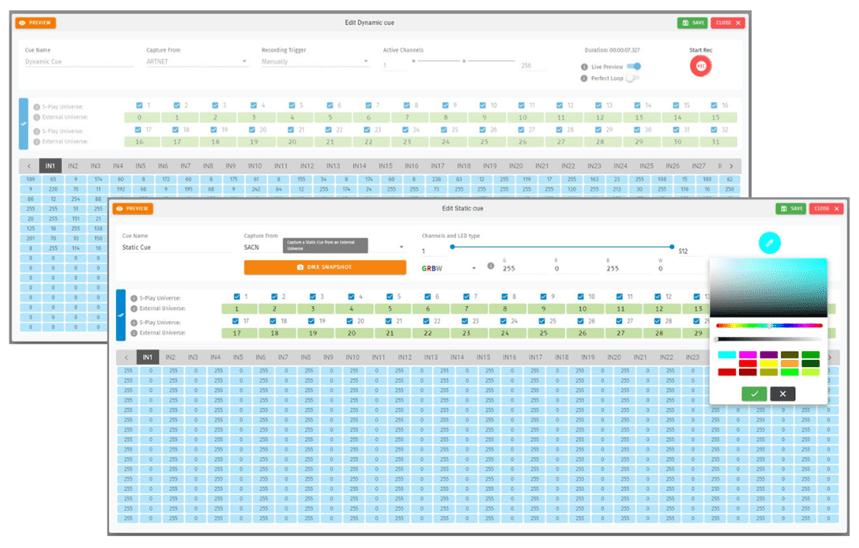Switch to IN2 tab in Static cue
859x548 pixels.
170,357
